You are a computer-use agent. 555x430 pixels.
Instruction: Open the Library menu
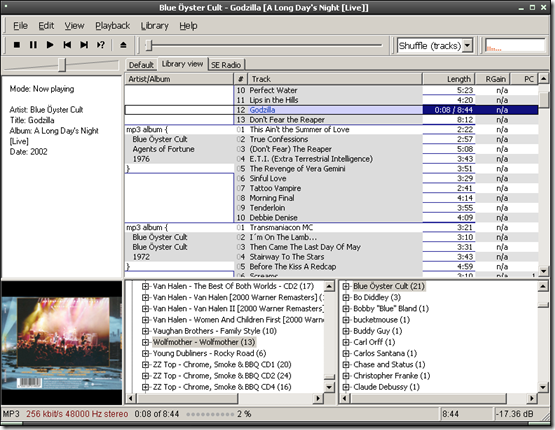[155, 26]
